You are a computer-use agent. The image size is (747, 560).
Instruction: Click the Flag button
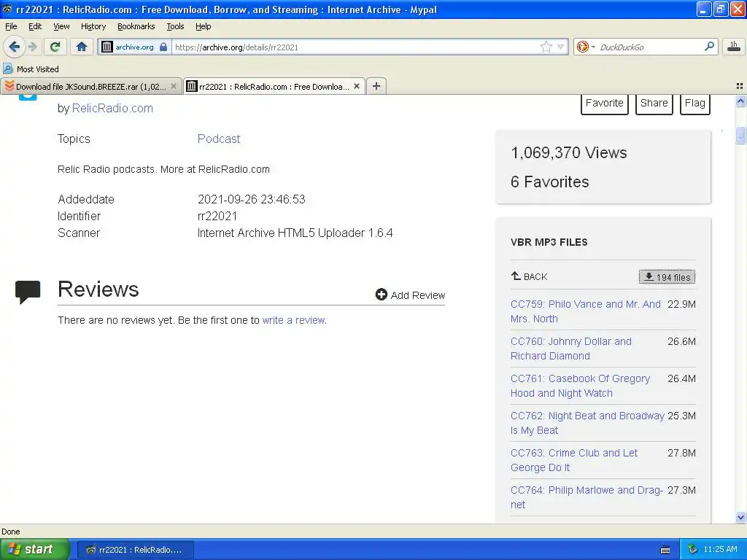695,104
